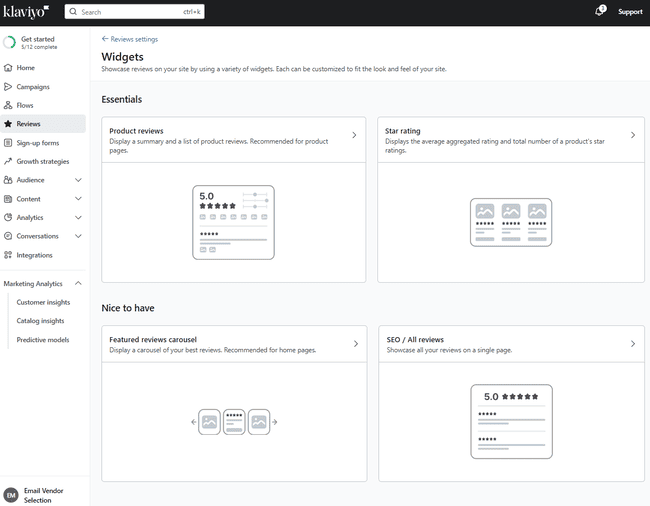Open Star rating card chevron
The height and width of the screenshot is (506, 650).
(x=633, y=135)
